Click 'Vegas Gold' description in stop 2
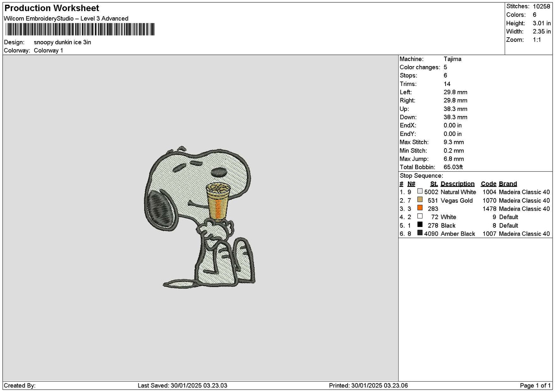Viewport: 555px width, 392px height. [457, 201]
